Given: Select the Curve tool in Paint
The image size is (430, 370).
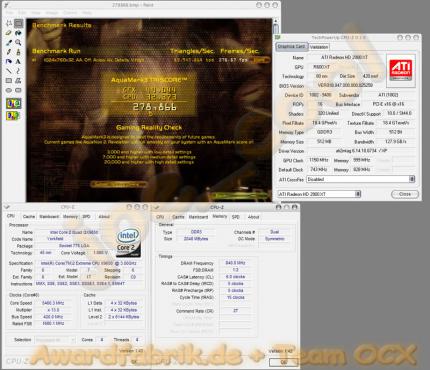Looking at the screenshot, I should [18, 71].
